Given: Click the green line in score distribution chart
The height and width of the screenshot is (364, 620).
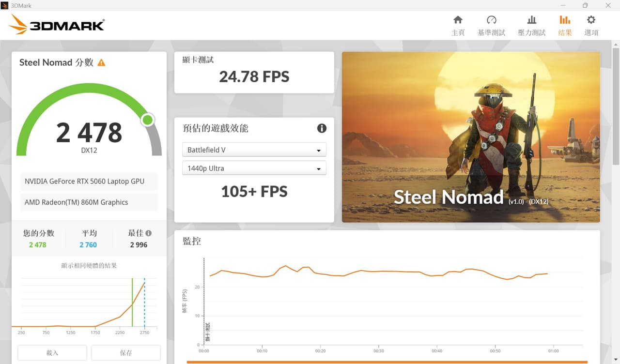Looking at the screenshot, I should pos(132,303).
